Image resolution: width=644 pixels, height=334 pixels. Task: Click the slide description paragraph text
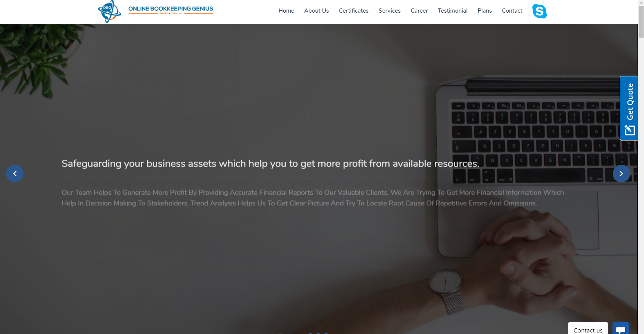click(313, 198)
